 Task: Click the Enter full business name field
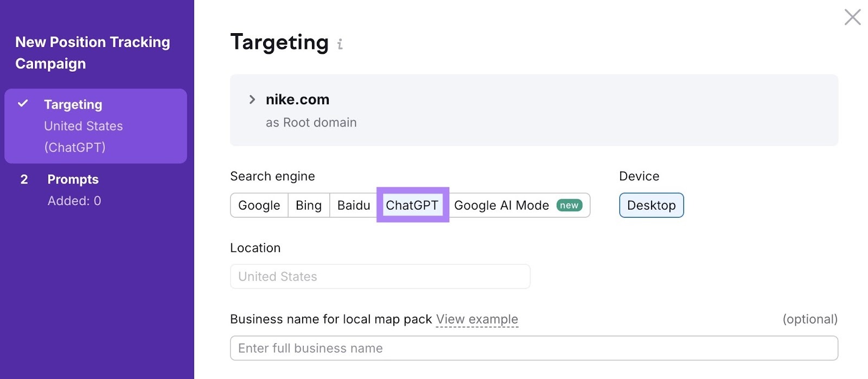(x=534, y=348)
